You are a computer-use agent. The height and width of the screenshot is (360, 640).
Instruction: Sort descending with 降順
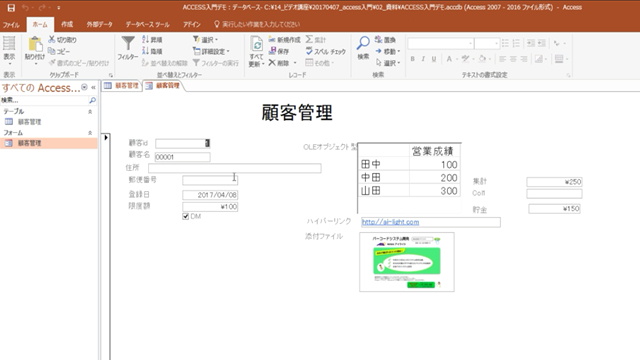point(152,51)
